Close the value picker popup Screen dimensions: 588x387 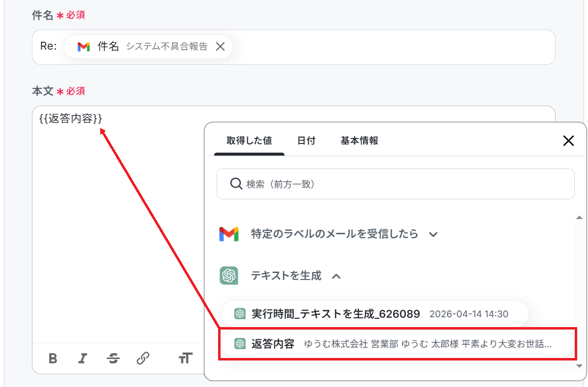(568, 140)
